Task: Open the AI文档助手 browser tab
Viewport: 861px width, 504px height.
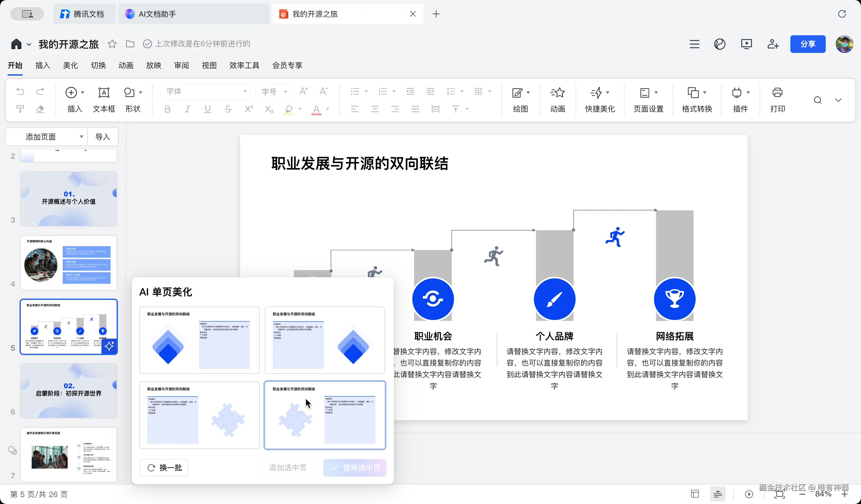Action: (x=157, y=14)
